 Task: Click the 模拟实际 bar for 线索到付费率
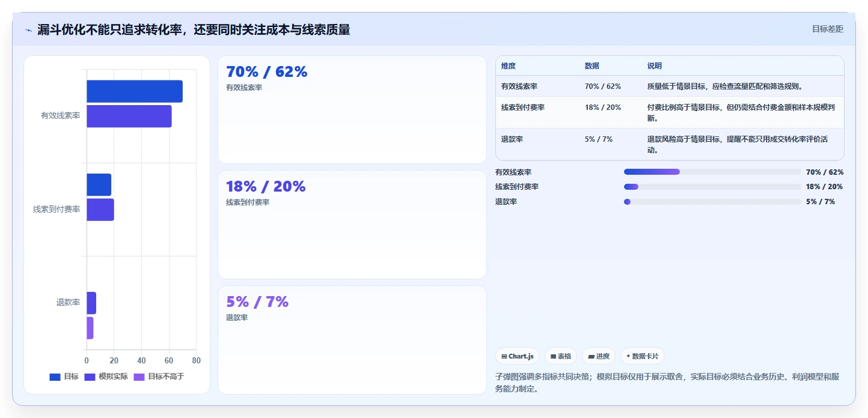(100, 210)
